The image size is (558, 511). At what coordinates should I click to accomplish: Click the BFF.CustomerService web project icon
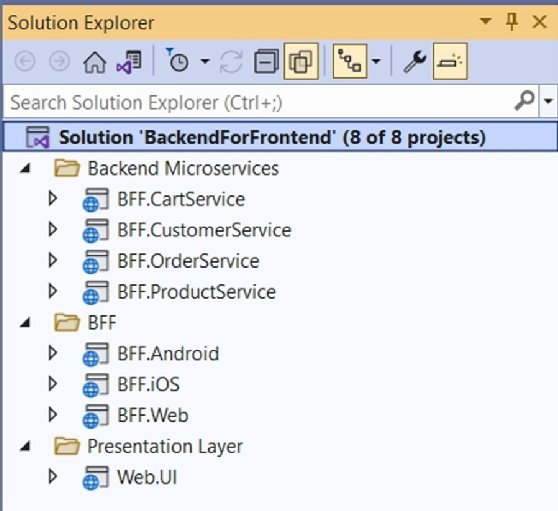pyautogui.click(x=95, y=231)
